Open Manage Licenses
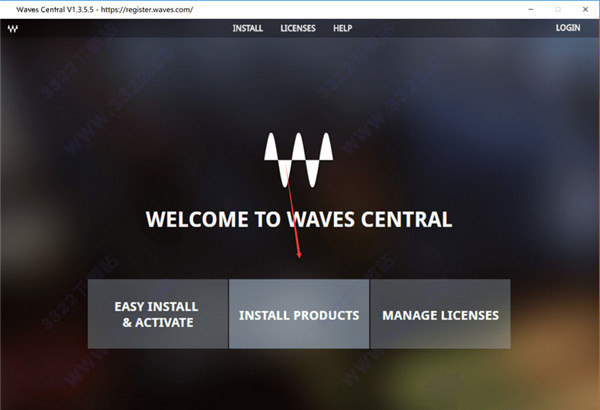This screenshot has height=410, width=600. pyautogui.click(x=440, y=314)
